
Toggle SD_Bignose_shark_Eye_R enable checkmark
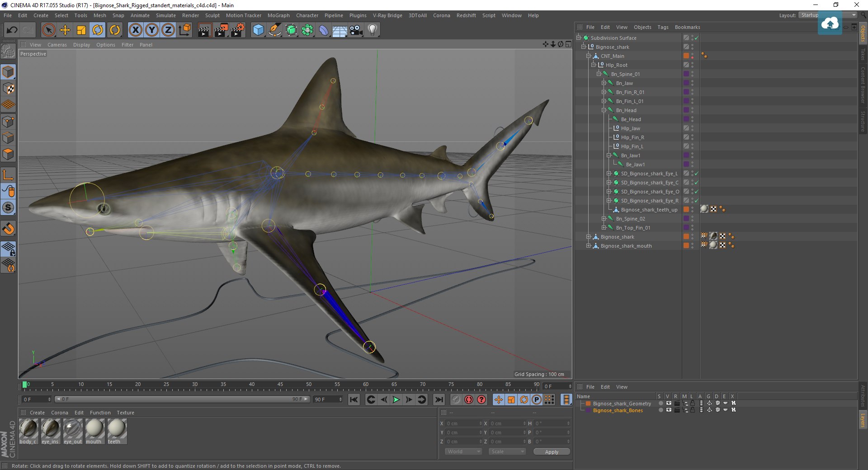[x=697, y=201]
